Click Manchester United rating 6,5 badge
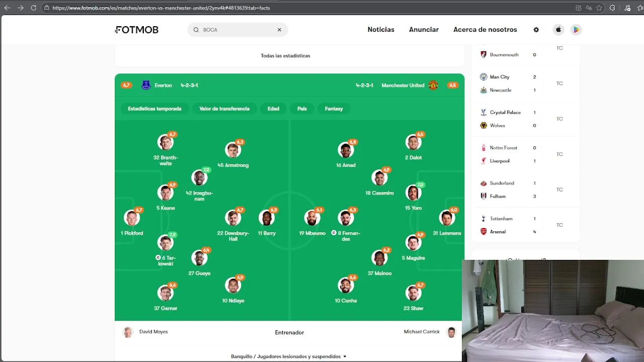 tap(453, 85)
